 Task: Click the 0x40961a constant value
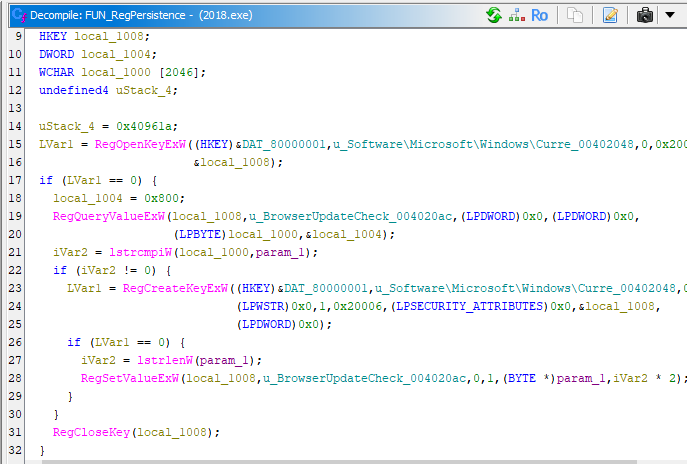(144, 127)
